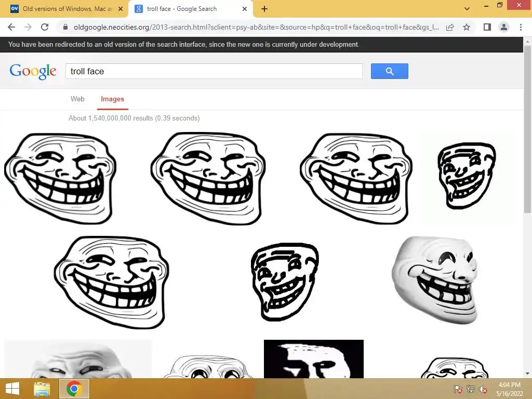Click the address bar URL
The height and width of the screenshot is (399, 532).
click(256, 27)
